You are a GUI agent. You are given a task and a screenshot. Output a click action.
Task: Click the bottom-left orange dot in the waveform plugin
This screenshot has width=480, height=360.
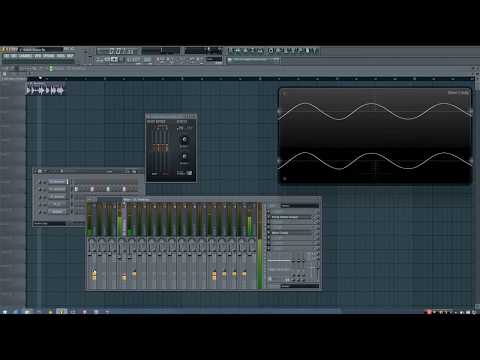pyautogui.click(x=284, y=179)
